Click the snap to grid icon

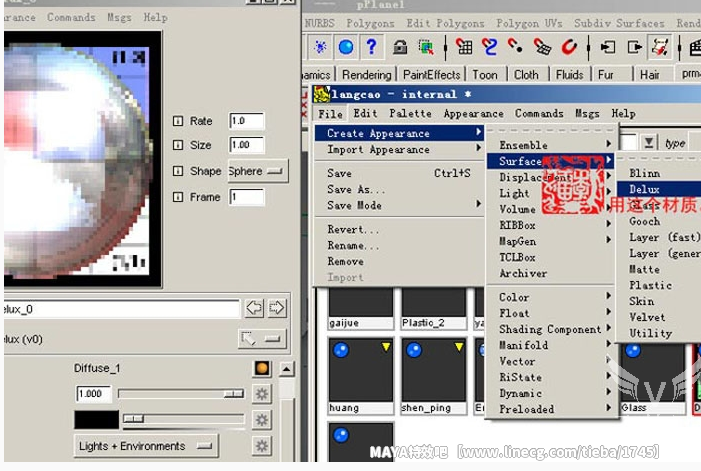pos(464,47)
